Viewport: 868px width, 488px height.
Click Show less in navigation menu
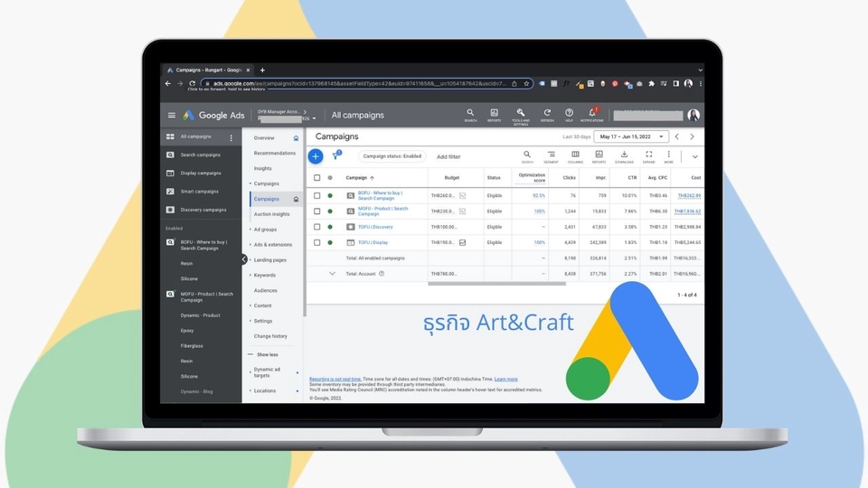[268, 354]
